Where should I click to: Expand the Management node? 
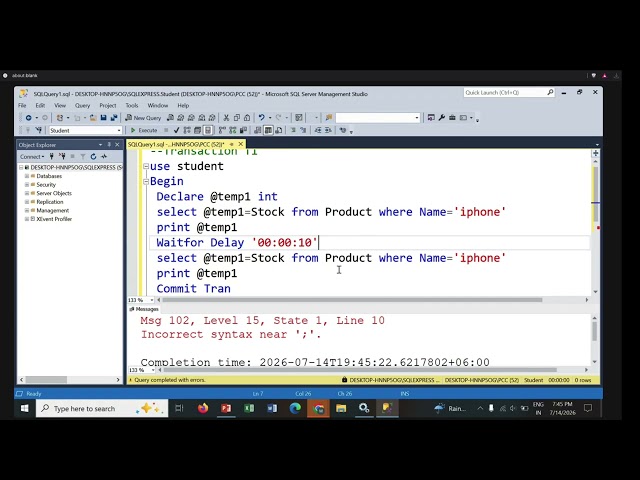click(x=27, y=210)
